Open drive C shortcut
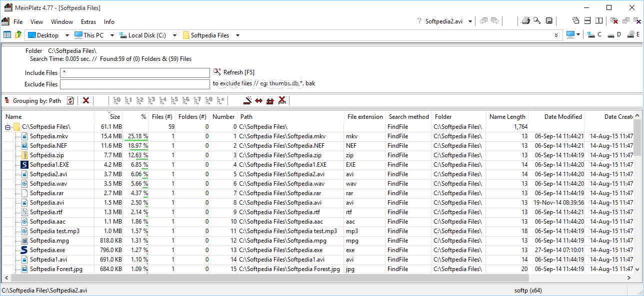Image resolution: width=644 pixels, height=296 pixels. tap(594, 34)
